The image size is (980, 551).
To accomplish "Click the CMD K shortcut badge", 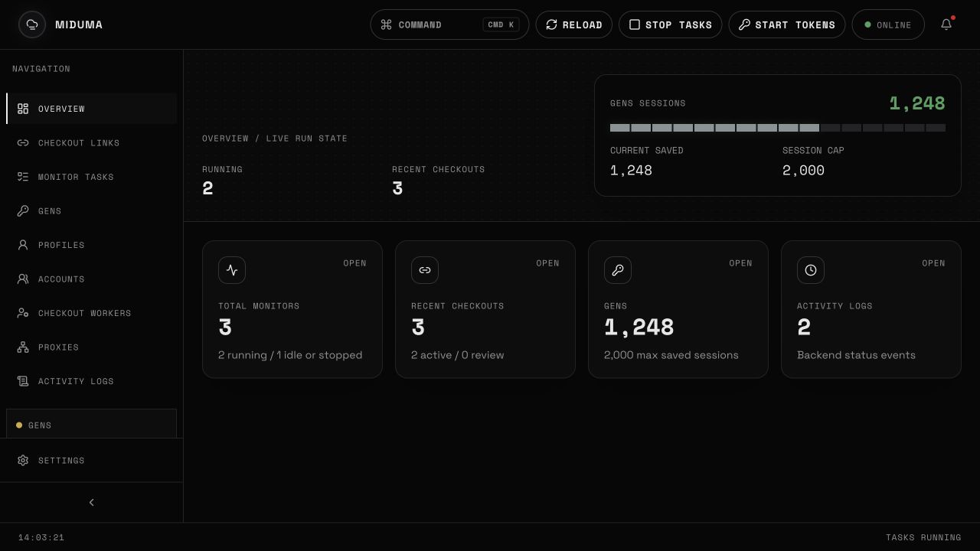I will pyautogui.click(x=501, y=24).
